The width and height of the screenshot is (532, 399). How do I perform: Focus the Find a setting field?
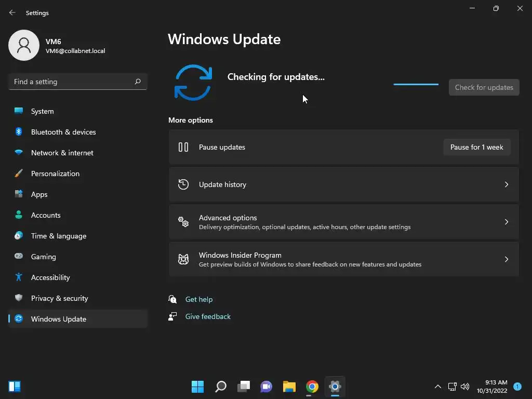(x=78, y=82)
